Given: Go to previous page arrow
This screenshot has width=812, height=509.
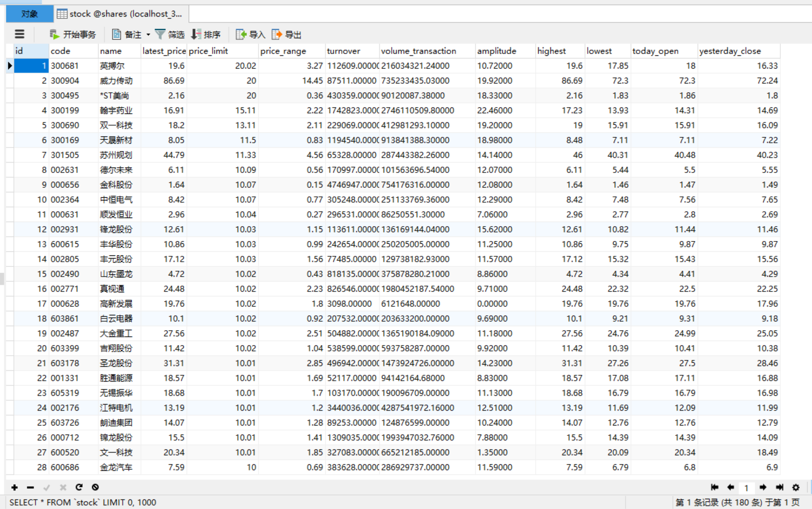Looking at the screenshot, I should tap(730, 487).
